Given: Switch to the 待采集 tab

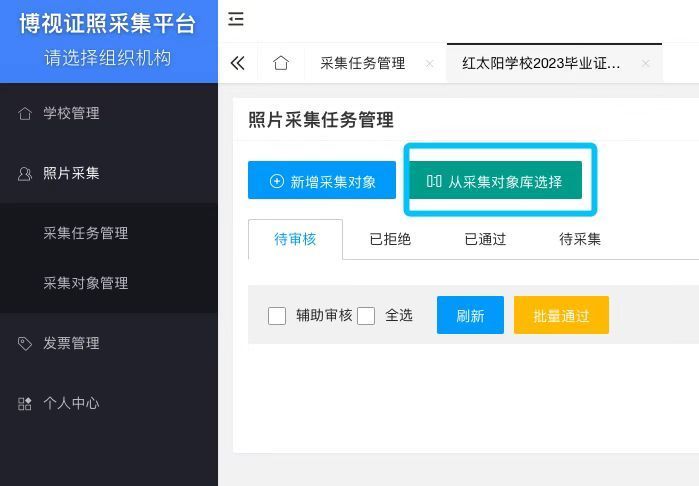Looking at the screenshot, I should tap(580, 239).
